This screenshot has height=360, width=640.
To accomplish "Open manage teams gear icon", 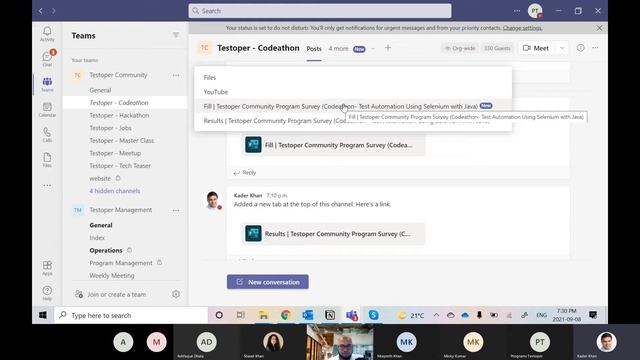I will point(176,294).
